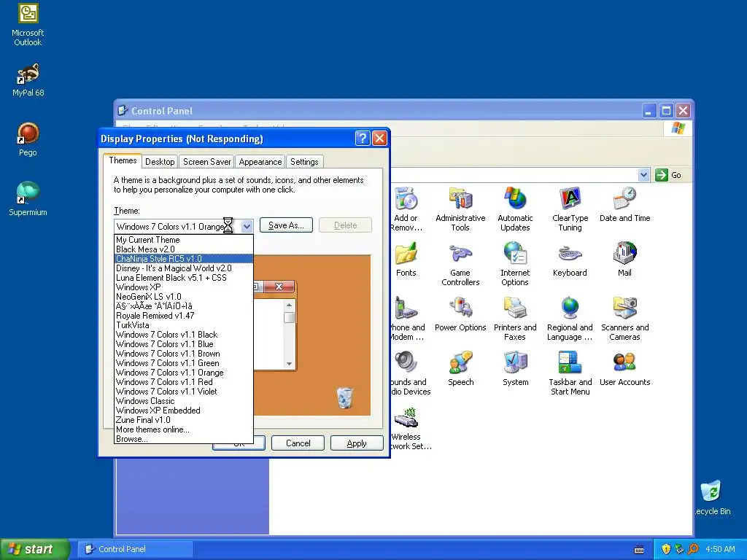
Task: Collapse the Theme dropdown arrow
Action: point(247,226)
